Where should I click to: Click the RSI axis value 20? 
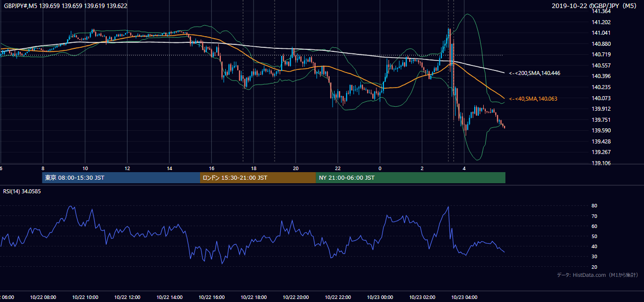tap(595, 267)
